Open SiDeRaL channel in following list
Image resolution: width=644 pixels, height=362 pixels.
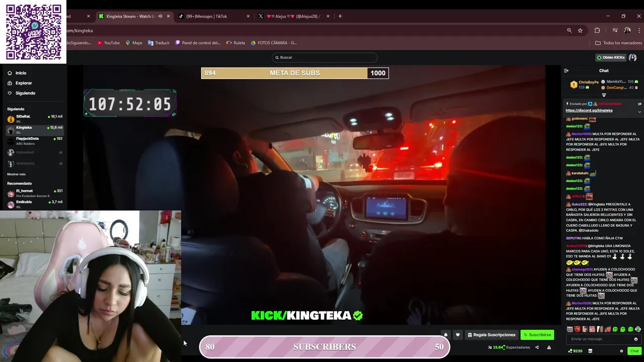(34, 119)
